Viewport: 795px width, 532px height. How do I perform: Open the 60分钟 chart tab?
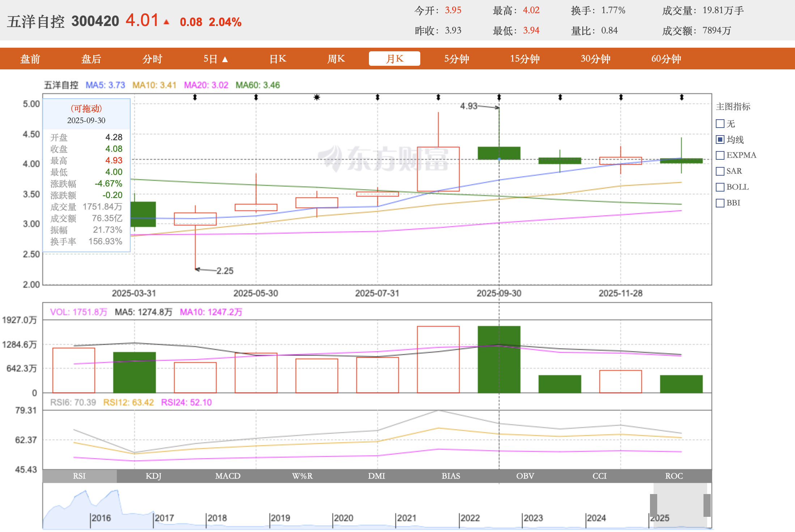(x=666, y=59)
